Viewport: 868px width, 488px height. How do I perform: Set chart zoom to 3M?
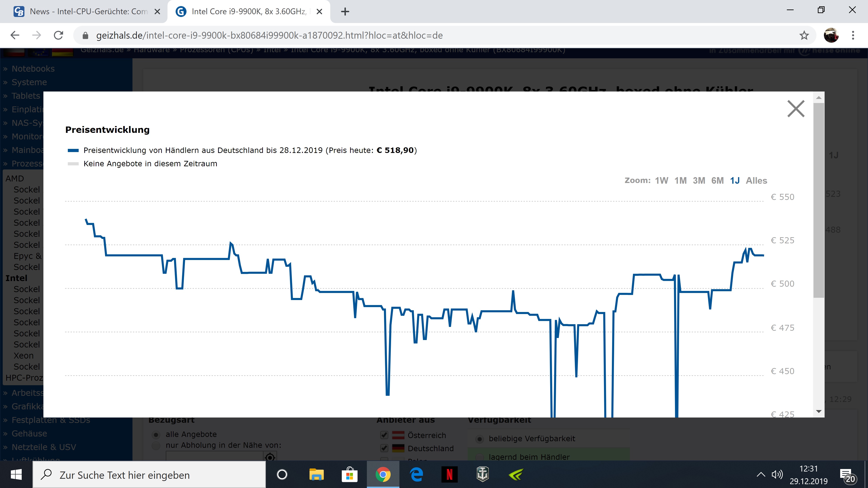[699, 181]
